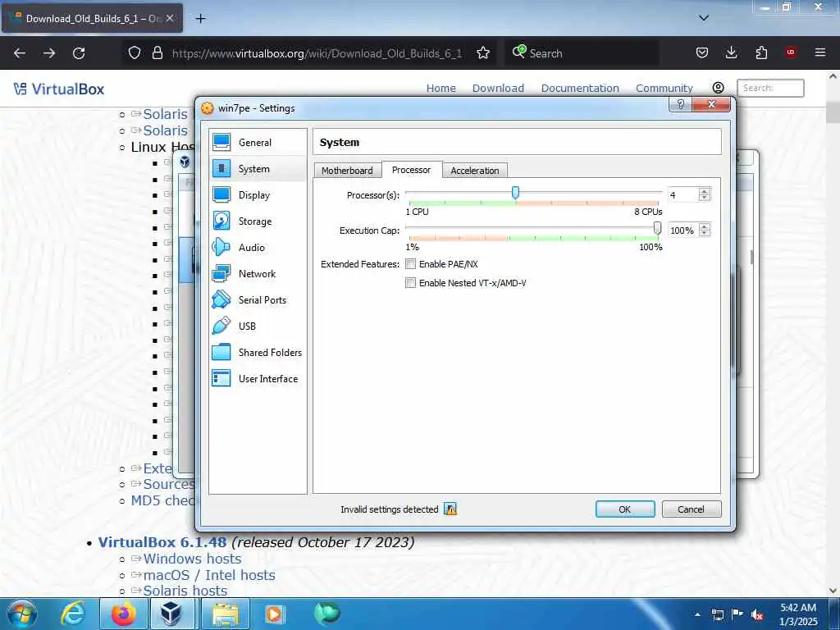Switch to Firefox in taskbar
This screenshot has height=630, width=840.
coord(123,614)
